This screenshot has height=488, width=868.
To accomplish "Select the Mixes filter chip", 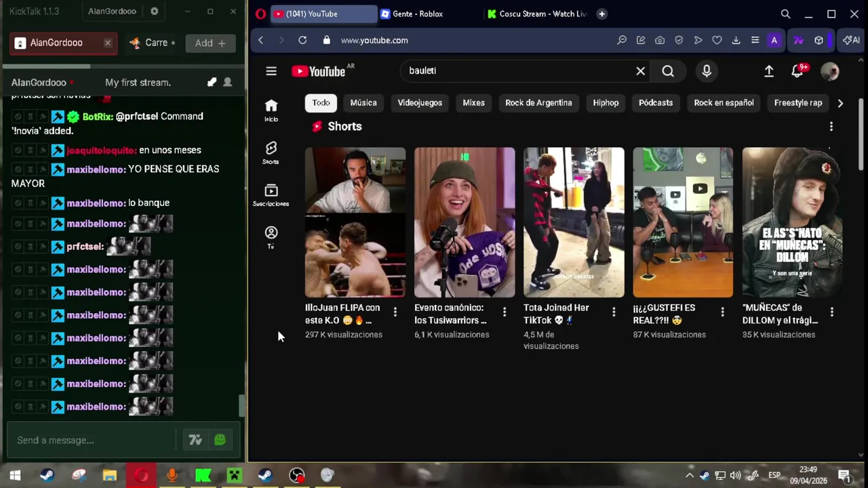I will 473,103.
